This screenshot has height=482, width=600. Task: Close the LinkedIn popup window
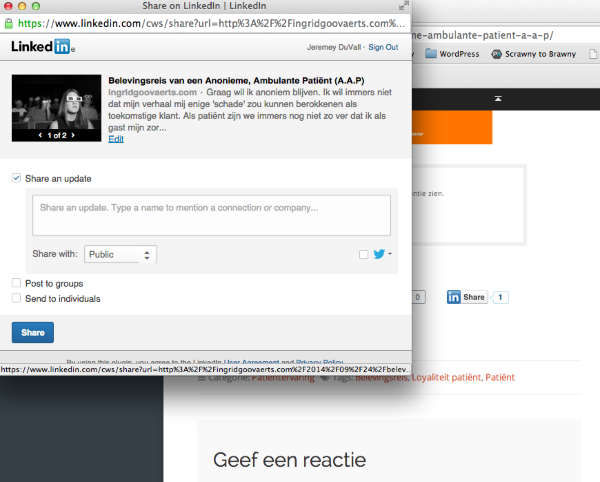coord(8,6)
